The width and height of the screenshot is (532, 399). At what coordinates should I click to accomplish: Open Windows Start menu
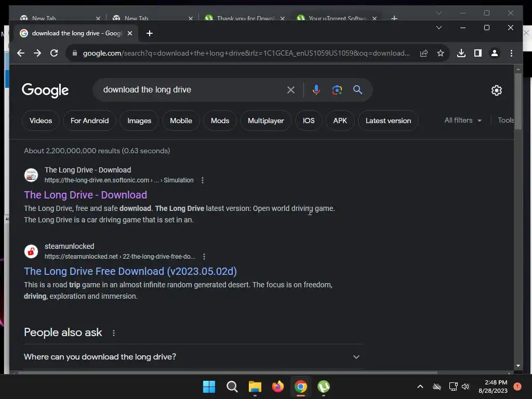point(209,387)
